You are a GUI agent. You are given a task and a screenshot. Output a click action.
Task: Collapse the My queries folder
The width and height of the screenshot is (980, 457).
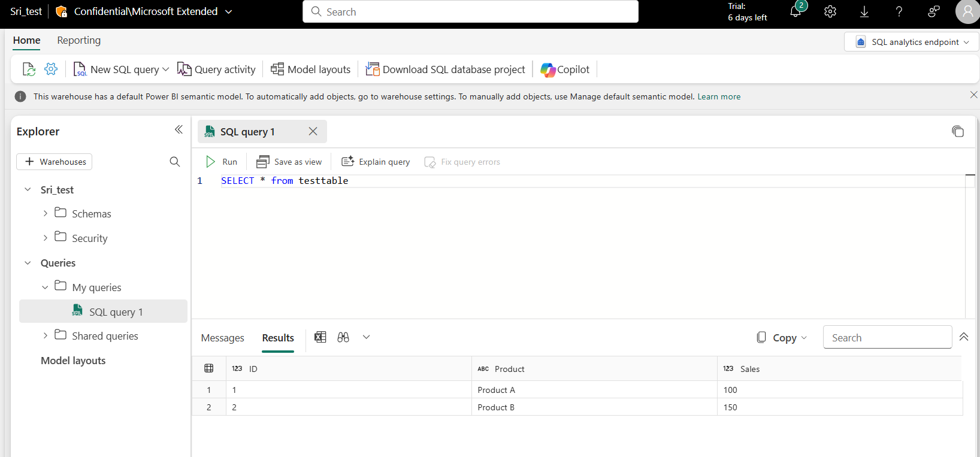coord(45,287)
